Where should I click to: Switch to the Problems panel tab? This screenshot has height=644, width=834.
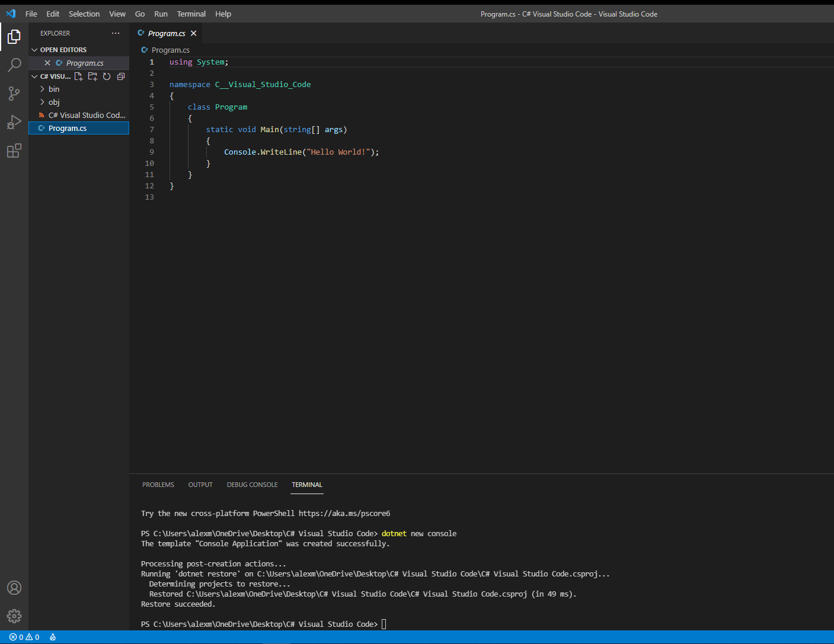point(158,485)
